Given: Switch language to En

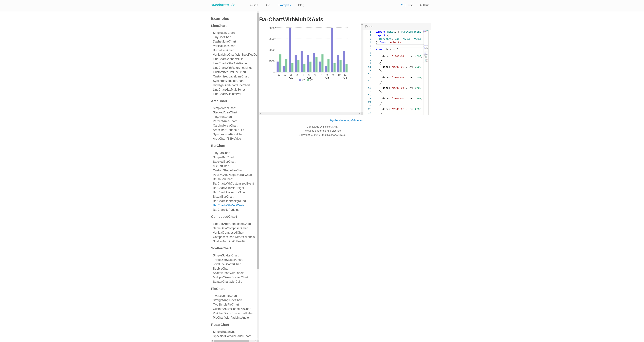Looking at the screenshot, I should point(402,5).
